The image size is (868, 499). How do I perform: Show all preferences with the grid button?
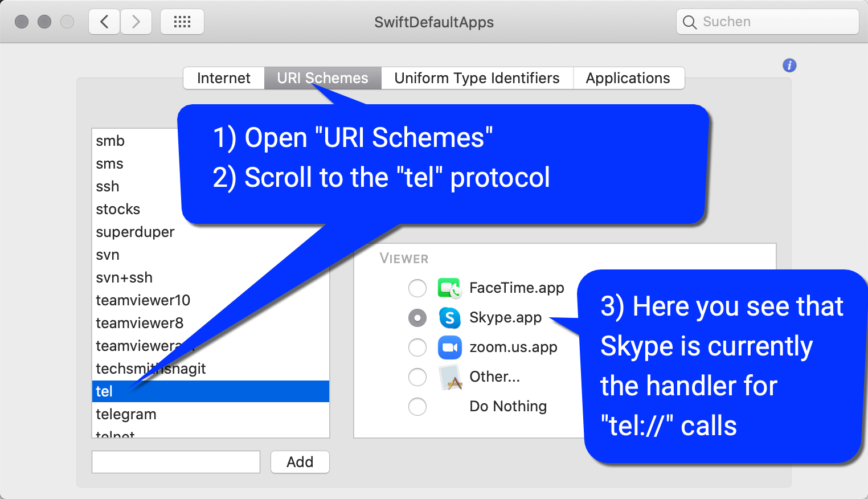click(182, 22)
